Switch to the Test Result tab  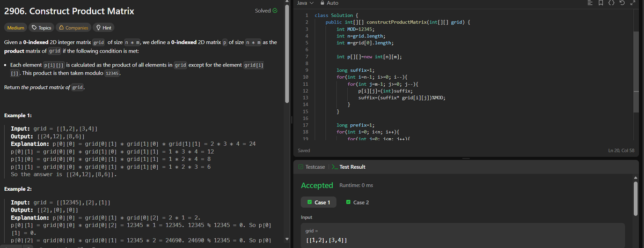click(349, 167)
